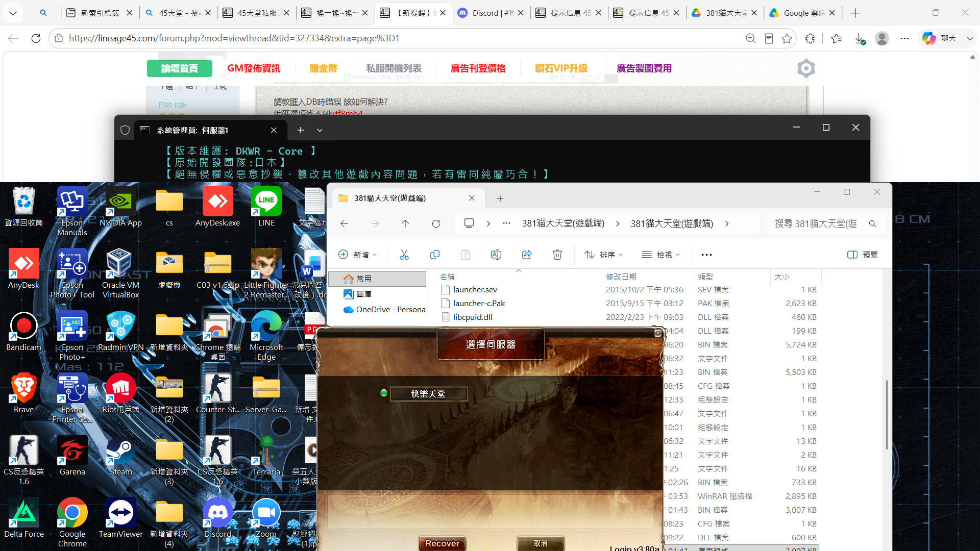Open the Steam desktop icon
The height and width of the screenshot is (551, 980).
pyautogui.click(x=121, y=456)
